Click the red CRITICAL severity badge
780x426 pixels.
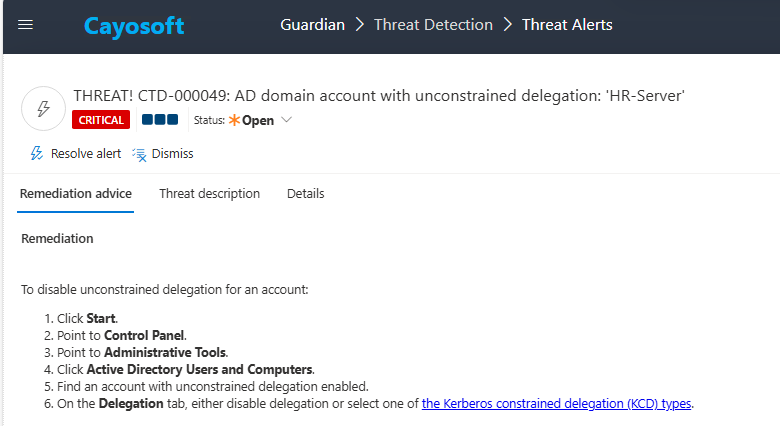(101, 120)
